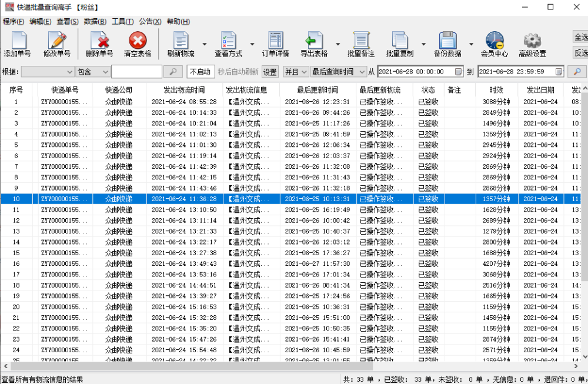Screen dimensions: 588x384
Task: Expand the 导出表格 dropdown arrow
Action: (338, 44)
